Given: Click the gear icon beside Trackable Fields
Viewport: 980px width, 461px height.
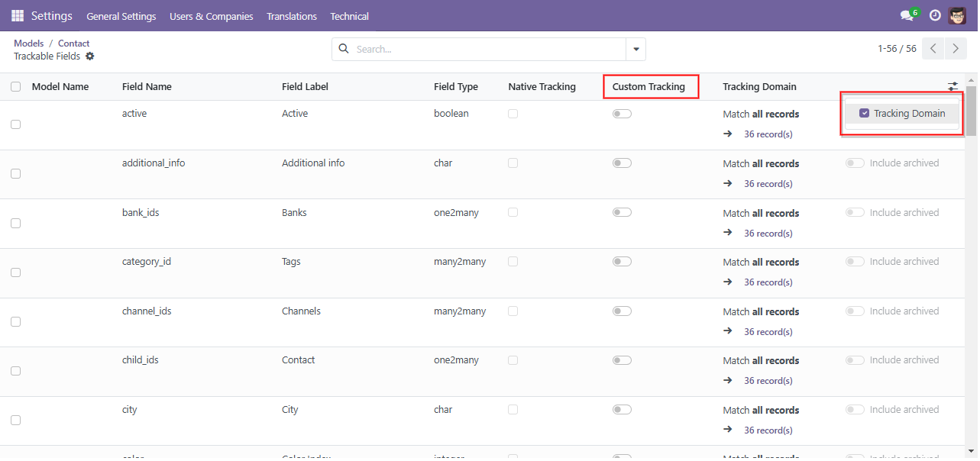Looking at the screenshot, I should point(90,56).
